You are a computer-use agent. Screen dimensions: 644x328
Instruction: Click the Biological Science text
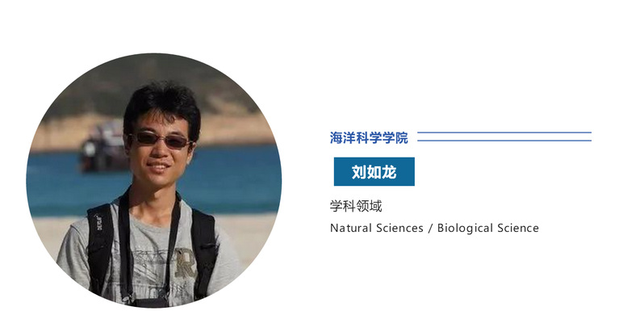tap(488, 228)
